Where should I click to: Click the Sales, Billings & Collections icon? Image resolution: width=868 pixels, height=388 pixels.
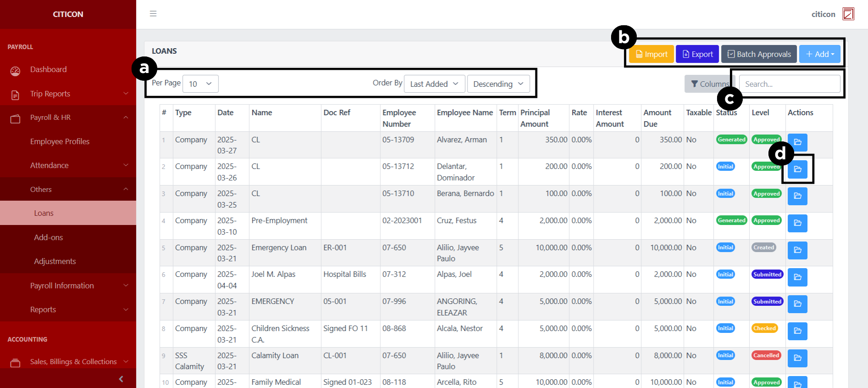pos(15,363)
